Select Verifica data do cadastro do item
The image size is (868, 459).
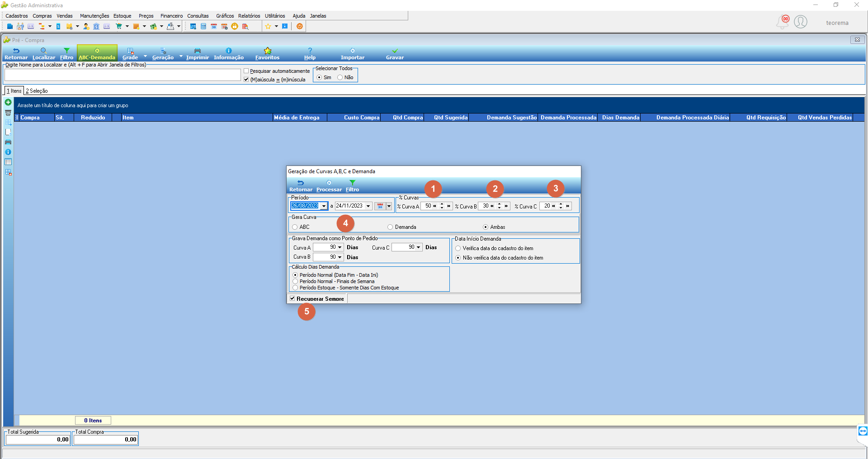pyautogui.click(x=458, y=248)
